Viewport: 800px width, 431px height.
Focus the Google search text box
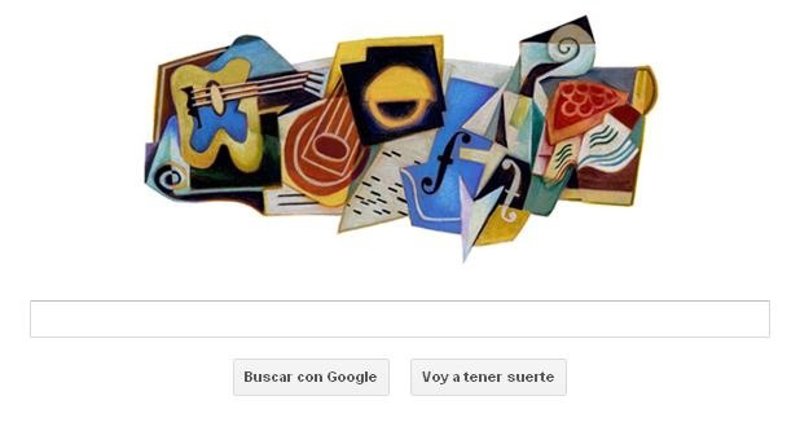tap(399, 319)
